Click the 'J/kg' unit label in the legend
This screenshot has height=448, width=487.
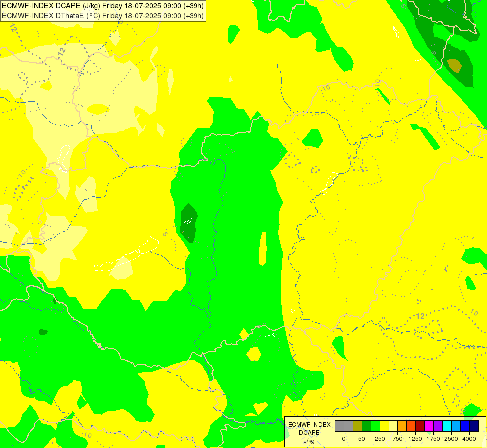click(x=309, y=441)
